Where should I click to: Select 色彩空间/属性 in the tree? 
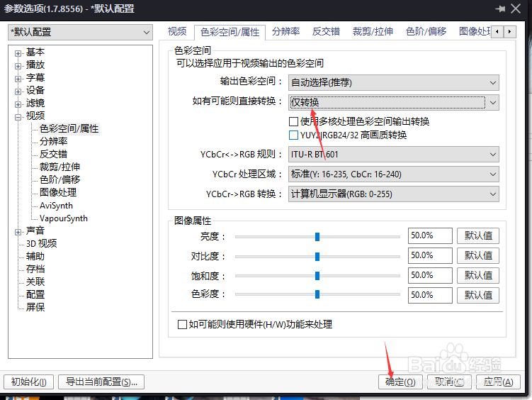[x=69, y=128]
